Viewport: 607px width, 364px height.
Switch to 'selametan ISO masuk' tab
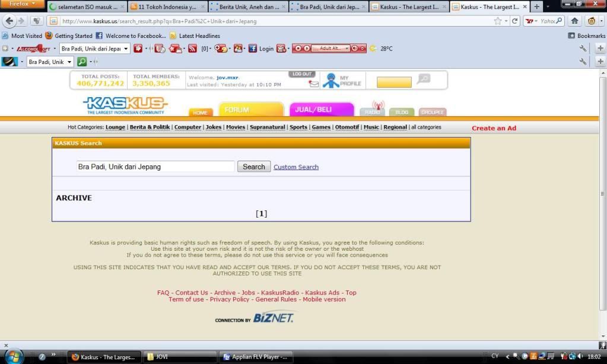tap(87, 7)
